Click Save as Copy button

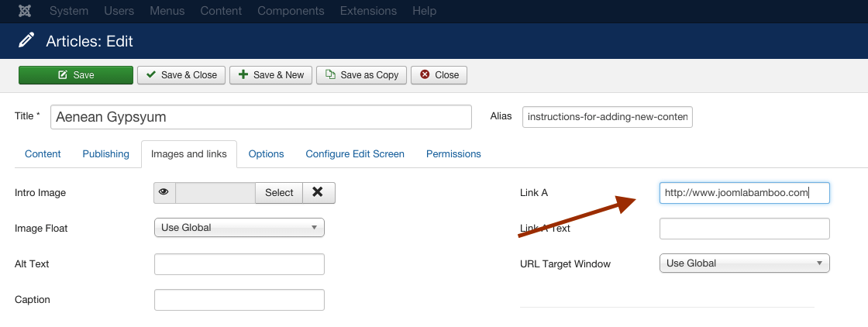(361, 75)
